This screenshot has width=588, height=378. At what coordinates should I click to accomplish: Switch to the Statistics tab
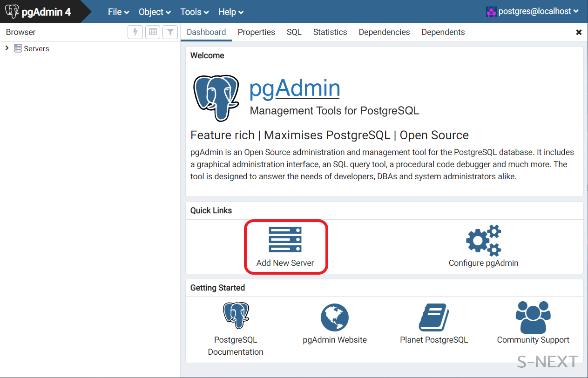[x=330, y=32]
